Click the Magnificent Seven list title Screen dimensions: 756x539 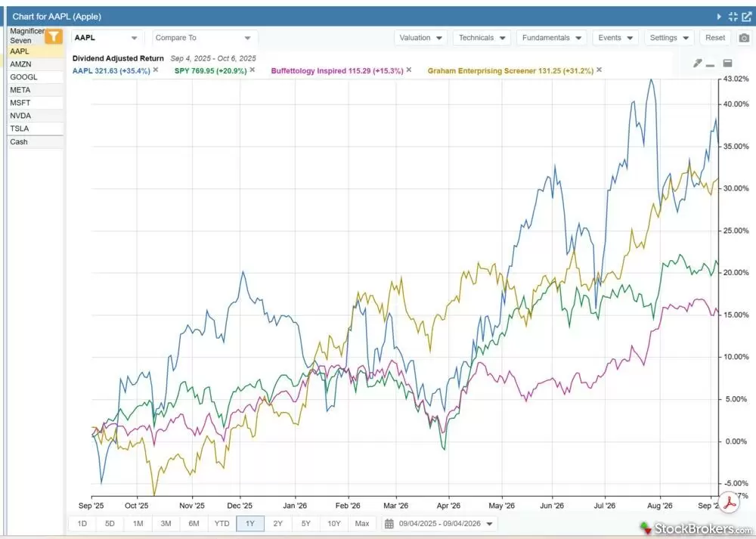tap(27, 36)
